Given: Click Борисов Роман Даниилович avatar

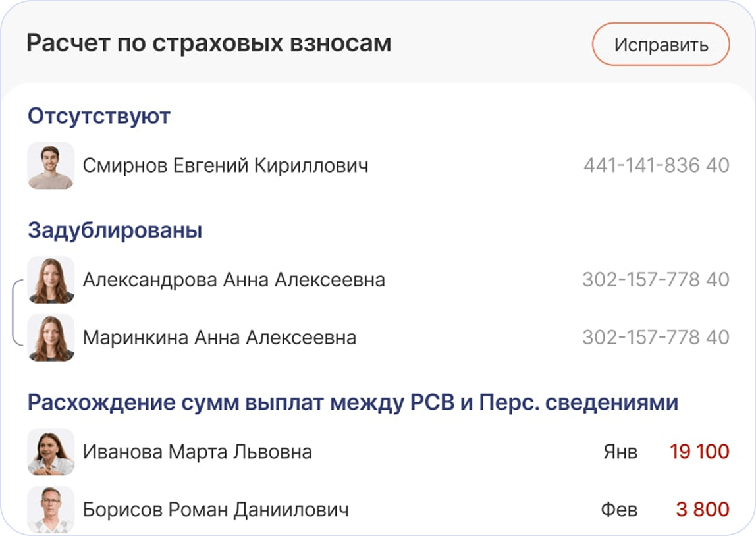Looking at the screenshot, I should tap(51, 510).
